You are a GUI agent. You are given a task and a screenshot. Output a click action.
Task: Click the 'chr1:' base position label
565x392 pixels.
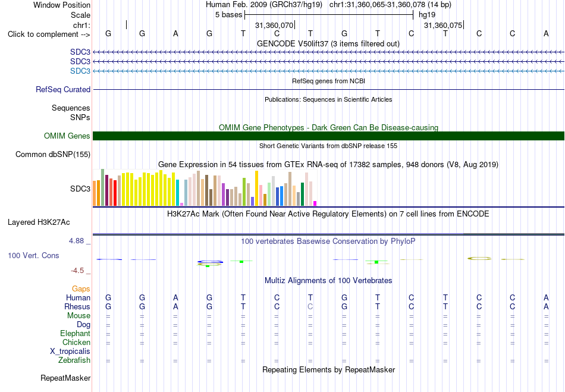pos(81,25)
